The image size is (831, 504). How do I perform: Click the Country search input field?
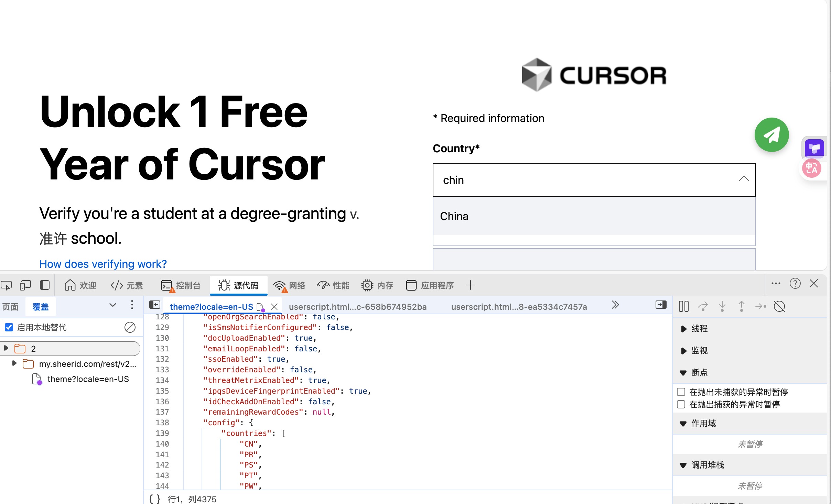pos(585,180)
